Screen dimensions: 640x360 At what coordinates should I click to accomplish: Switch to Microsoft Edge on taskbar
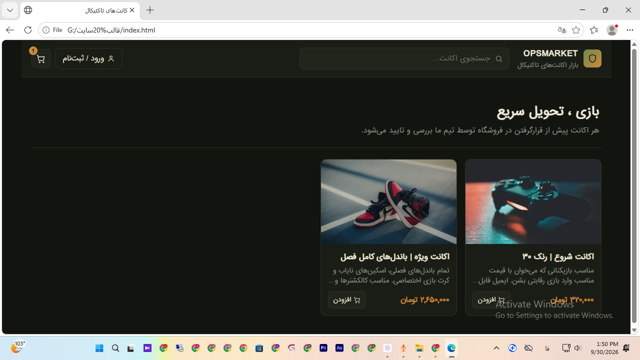tap(451, 348)
